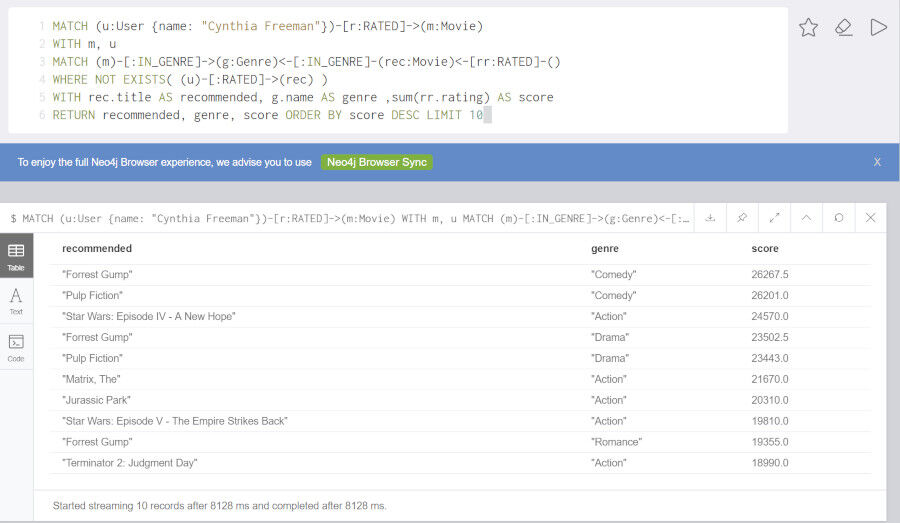
Task: Click the Cypher editor input area
Action: (x=398, y=70)
